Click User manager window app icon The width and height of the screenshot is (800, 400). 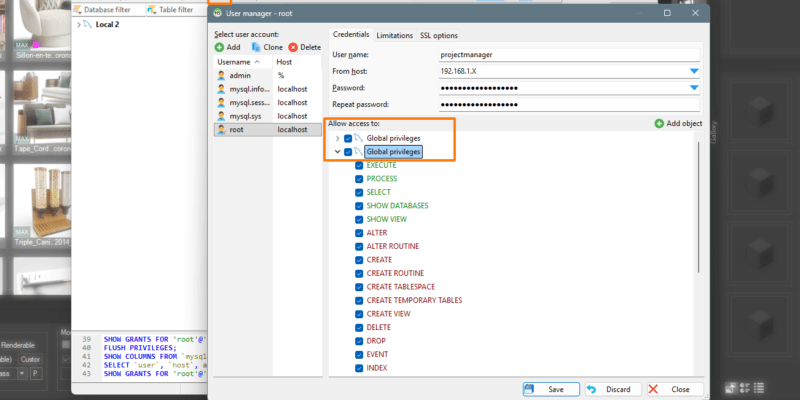[x=217, y=13]
